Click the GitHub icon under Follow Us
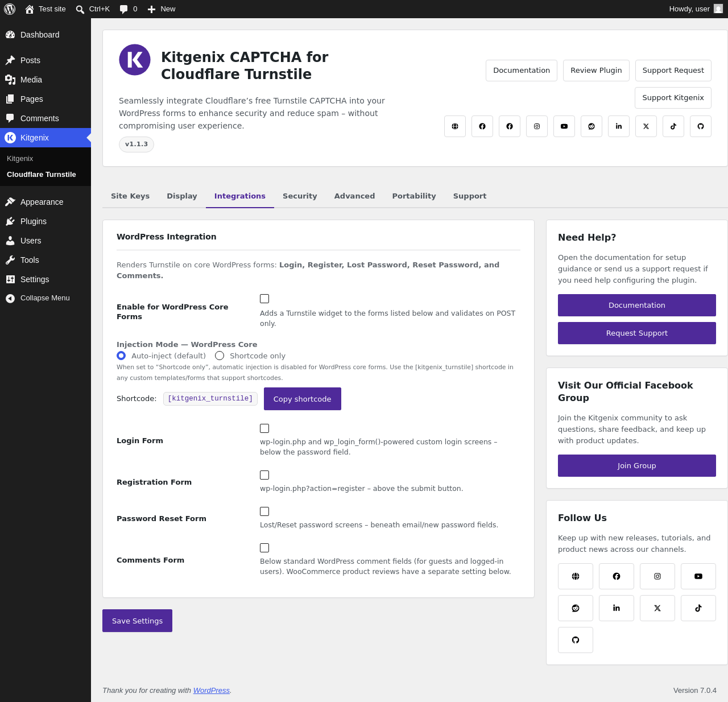This screenshot has height=702, width=728. 576,640
